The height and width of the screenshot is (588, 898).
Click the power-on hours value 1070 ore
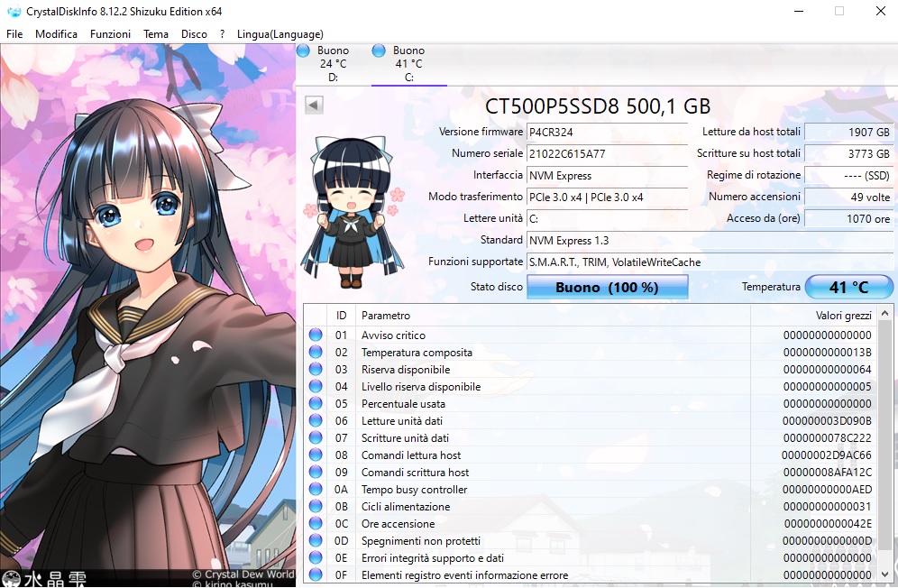(x=848, y=219)
